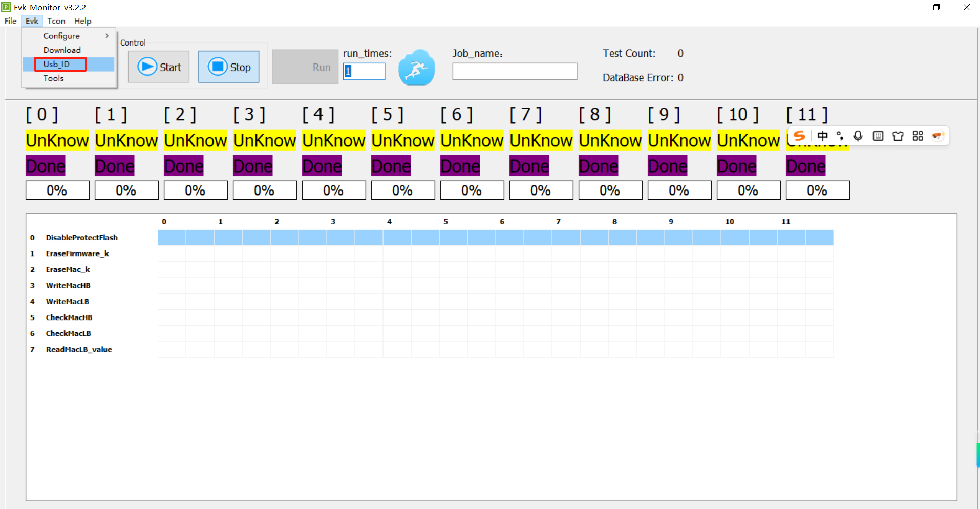The image size is (980, 509).
Task: Click the UnKnow status under channel [0]
Action: [x=57, y=140]
